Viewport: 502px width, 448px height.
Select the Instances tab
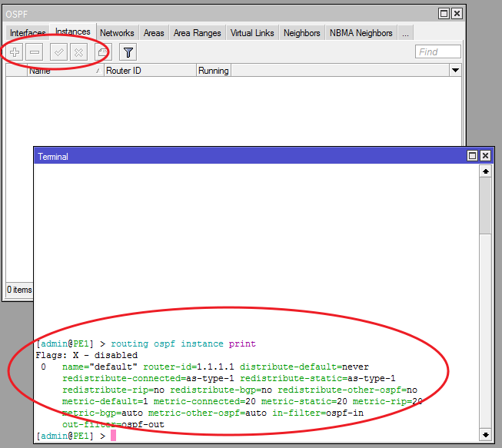tap(73, 32)
